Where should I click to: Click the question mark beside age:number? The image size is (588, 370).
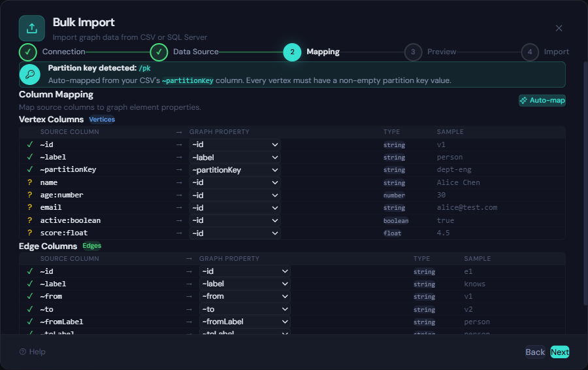(x=29, y=195)
